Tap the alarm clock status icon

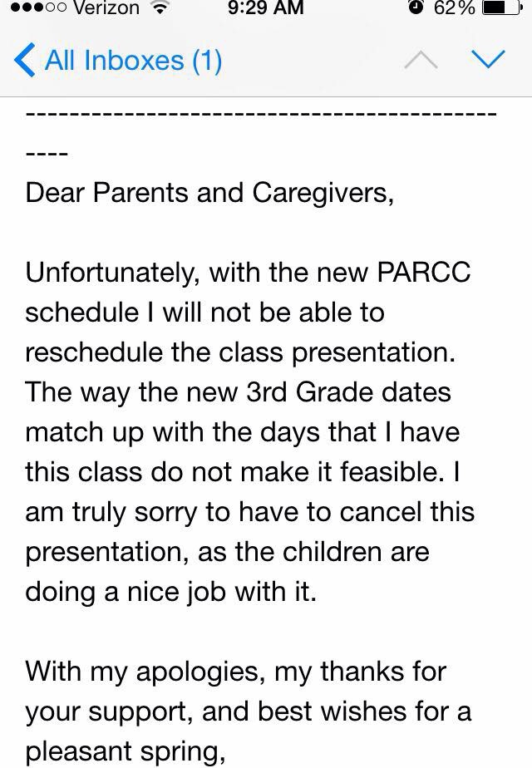click(x=415, y=8)
